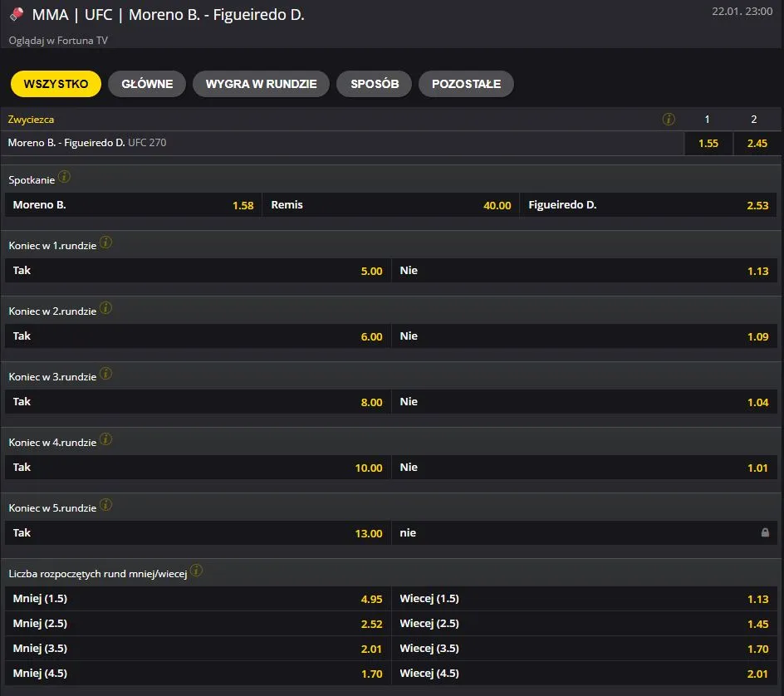Bet on Moreno B. at 1.58
The width and height of the screenshot is (784, 696).
coord(134,205)
